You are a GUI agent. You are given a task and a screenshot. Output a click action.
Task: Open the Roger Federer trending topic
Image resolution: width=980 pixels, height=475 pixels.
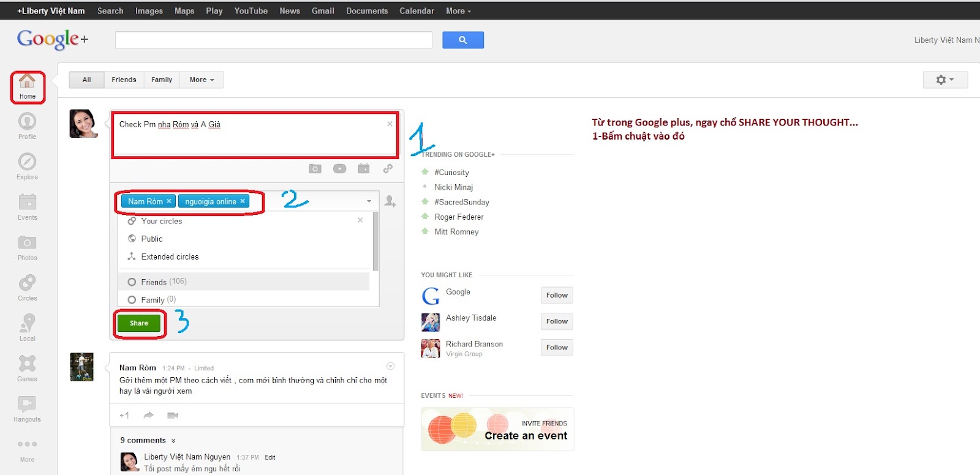click(459, 217)
